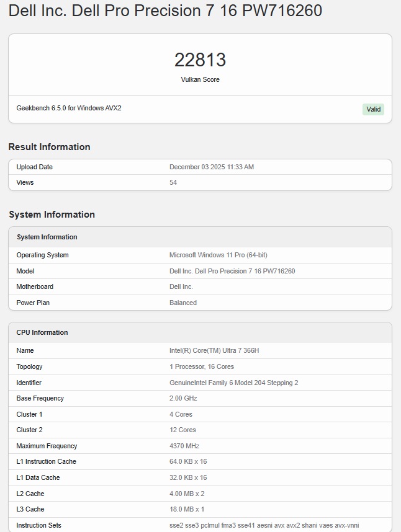Click the Result Information heading
This screenshot has height=532, width=401.
pyautogui.click(x=49, y=147)
